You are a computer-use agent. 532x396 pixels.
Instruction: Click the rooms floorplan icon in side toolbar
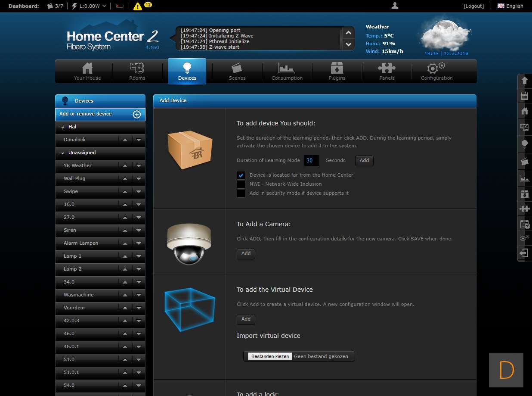[x=524, y=127]
